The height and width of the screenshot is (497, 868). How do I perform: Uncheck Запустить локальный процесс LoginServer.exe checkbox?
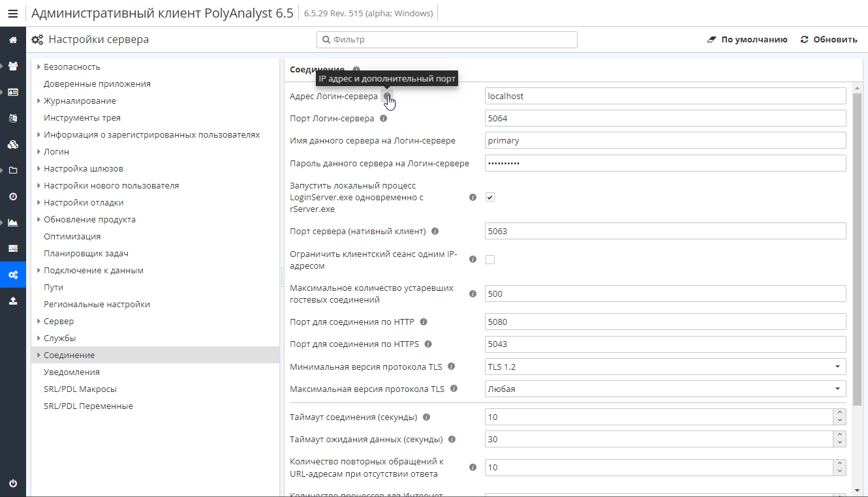tap(490, 197)
